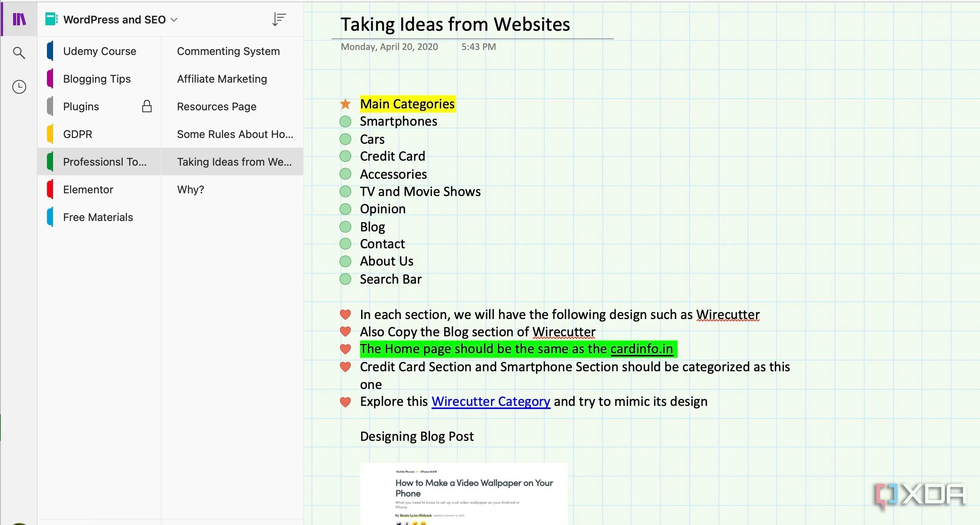Open the Elementor section
This screenshot has height=525, width=980.
point(99,189)
